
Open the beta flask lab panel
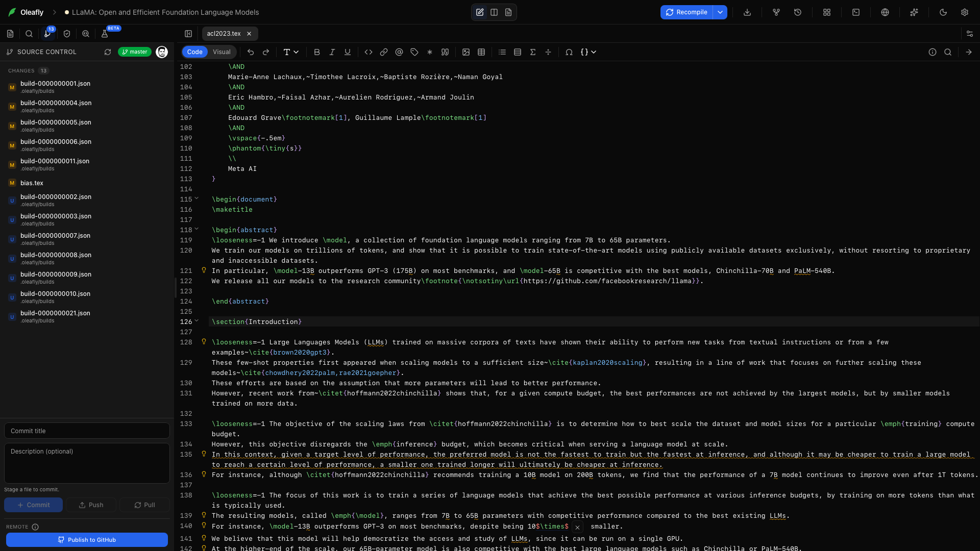tap(105, 34)
